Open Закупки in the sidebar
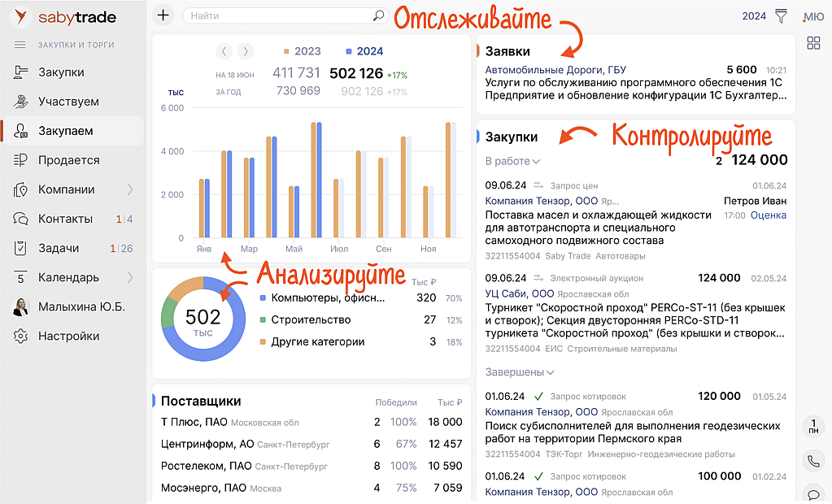This screenshot has height=504, width=832. point(61,72)
